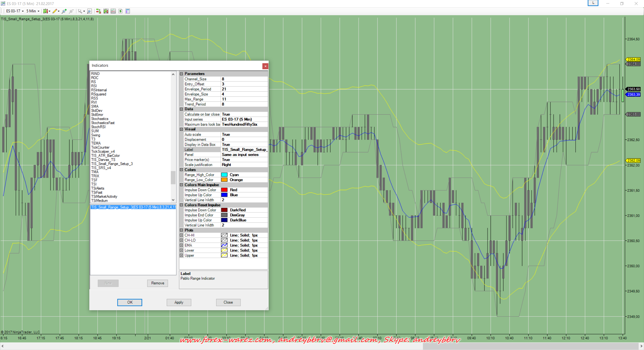Screen dimensions: 644x350
Task: Collapse the Parameters section
Action: pos(181,74)
